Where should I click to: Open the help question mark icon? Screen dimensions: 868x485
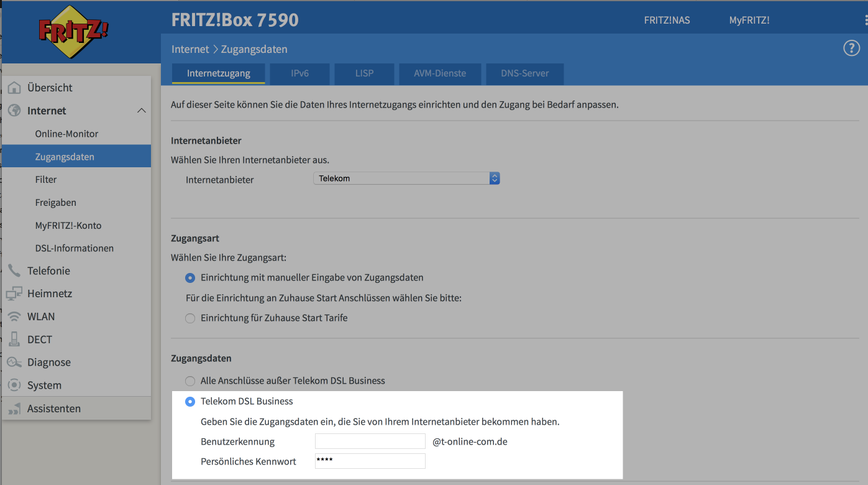pos(851,48)
